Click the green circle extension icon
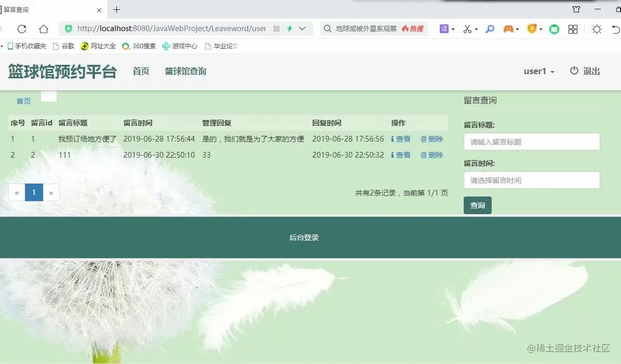This screenshot has height=364, width=621. coord(554,29)
